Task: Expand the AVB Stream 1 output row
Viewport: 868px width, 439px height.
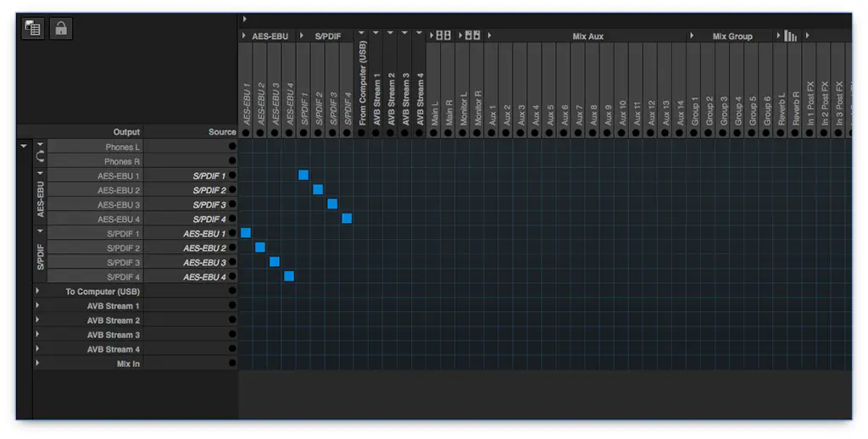Action: [x=37, y=306]
